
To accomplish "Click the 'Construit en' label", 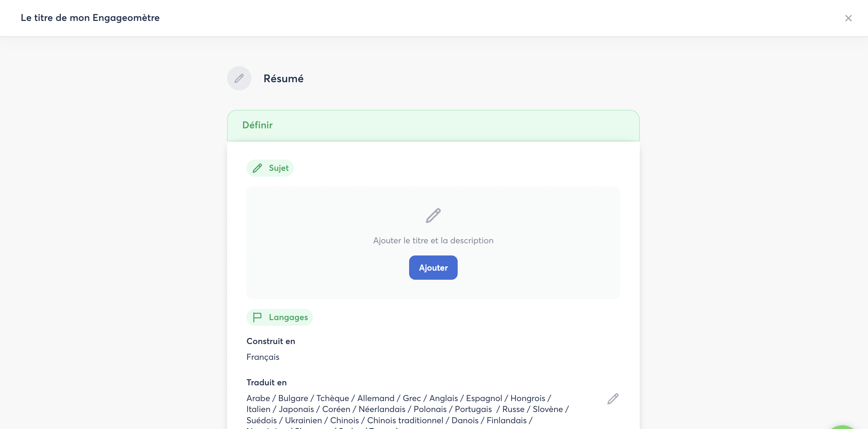I will [271, 341].
